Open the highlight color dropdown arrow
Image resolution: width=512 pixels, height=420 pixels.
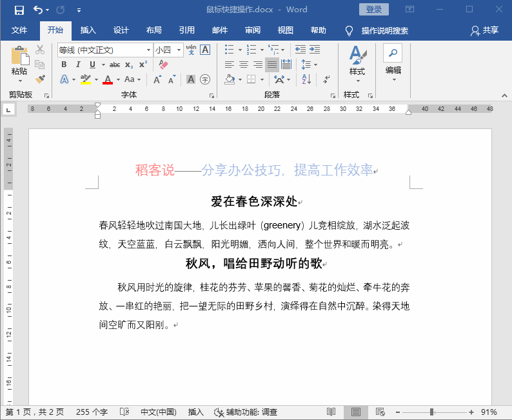click(96, 79)
